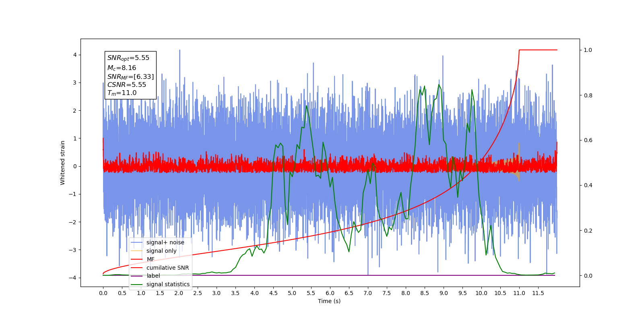
Task: Click the 10.0 tick on time axis
Action: (x=481, y=293)
